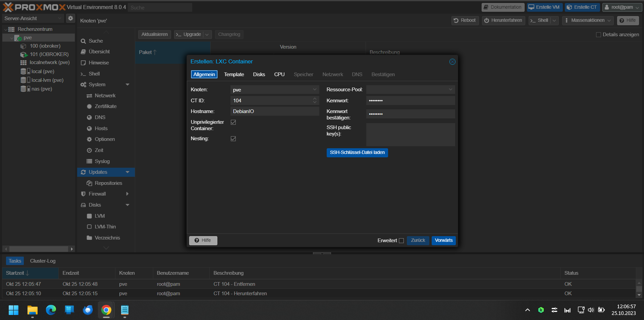Collapse the Updates menu section

point(127,172)
